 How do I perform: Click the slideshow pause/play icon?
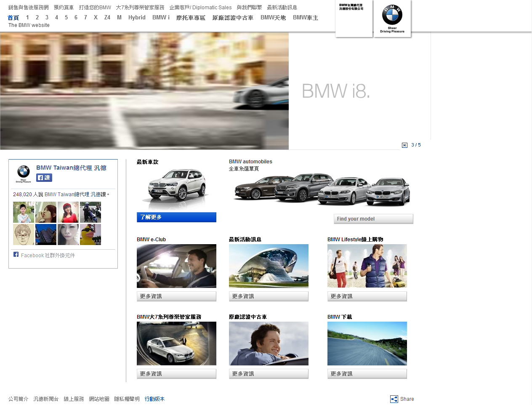click(404, 145)
